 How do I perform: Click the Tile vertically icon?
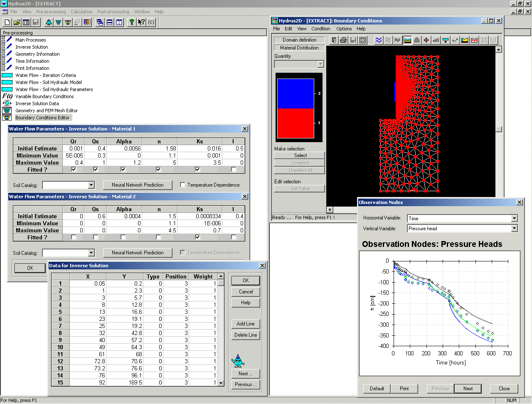pyautogui.click(x=119, y=22)
